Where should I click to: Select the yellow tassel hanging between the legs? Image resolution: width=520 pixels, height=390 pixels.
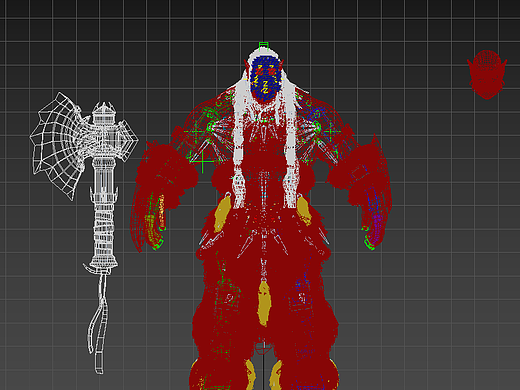264,303
